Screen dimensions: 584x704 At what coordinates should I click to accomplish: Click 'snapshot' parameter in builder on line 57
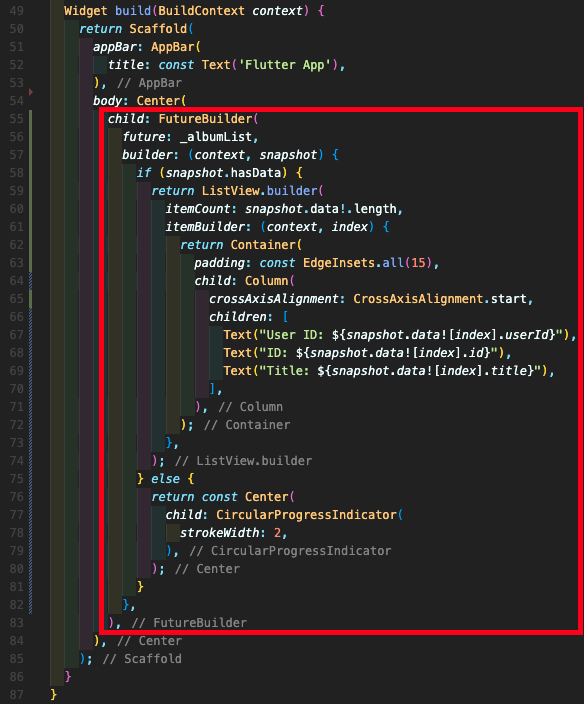[288, 154]
